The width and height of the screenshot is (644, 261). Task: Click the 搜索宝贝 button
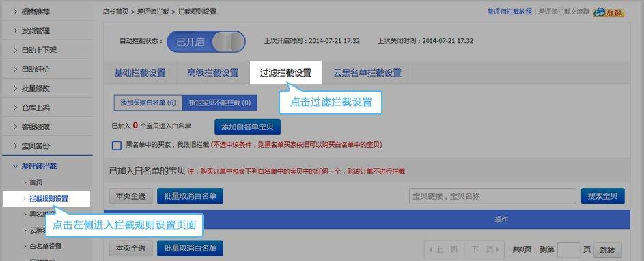click(x=602, y=196)
